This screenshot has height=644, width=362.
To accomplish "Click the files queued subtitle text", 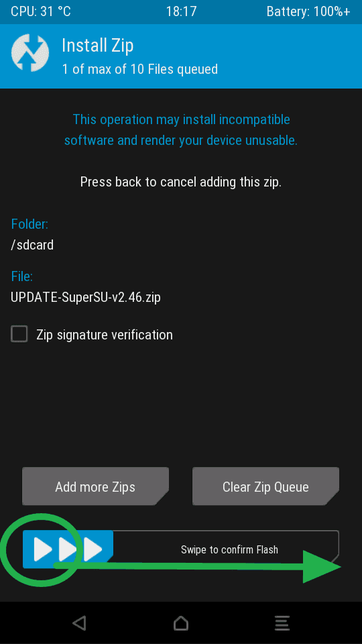I will coord(139,69).
